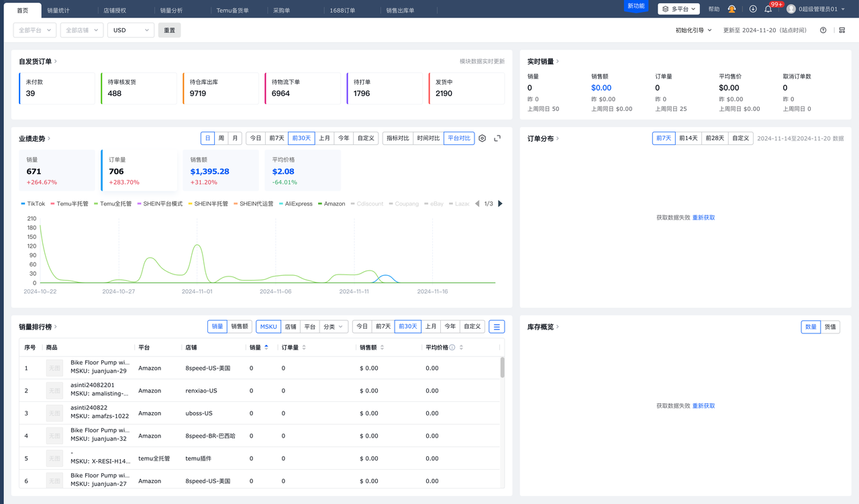Open 分类 dropdown in ranking filters

pyautogui.click(x=334, y=327)
